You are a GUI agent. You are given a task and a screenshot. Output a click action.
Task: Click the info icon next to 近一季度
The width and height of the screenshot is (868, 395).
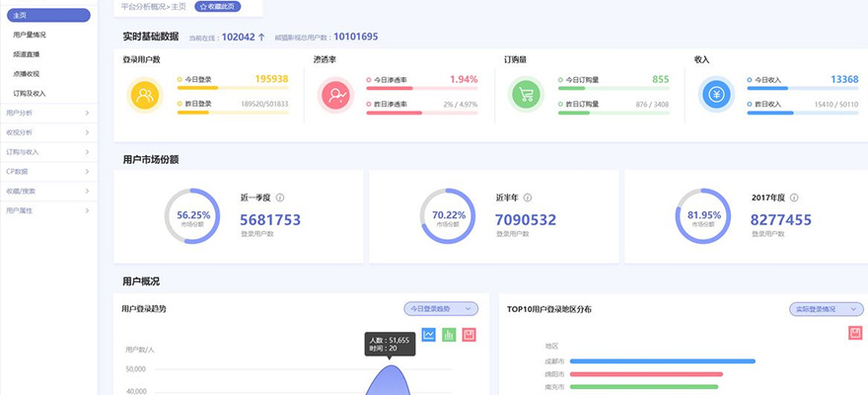coord(280,197)
